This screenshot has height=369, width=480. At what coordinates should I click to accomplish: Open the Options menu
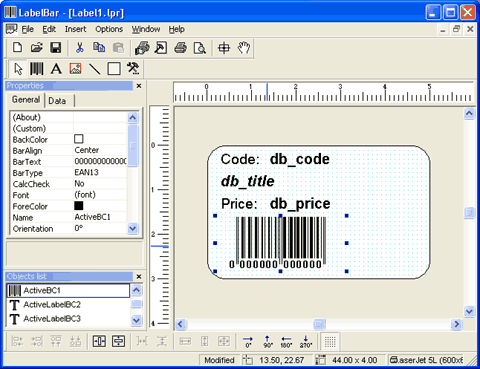click(109, 29)
